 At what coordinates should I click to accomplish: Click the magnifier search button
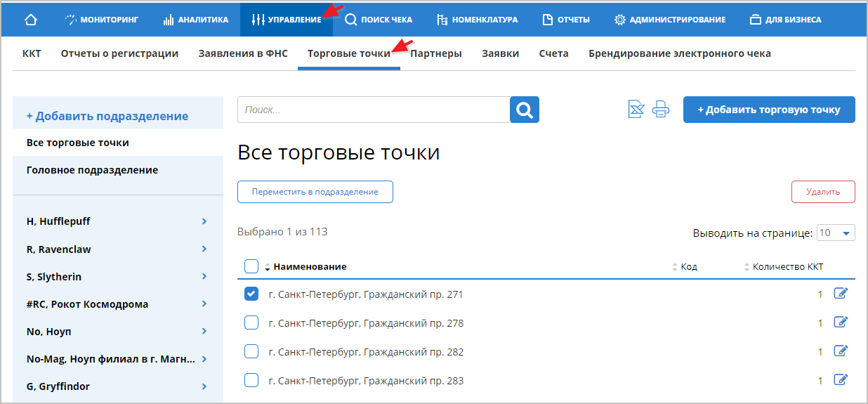click(x=524, y=110)
